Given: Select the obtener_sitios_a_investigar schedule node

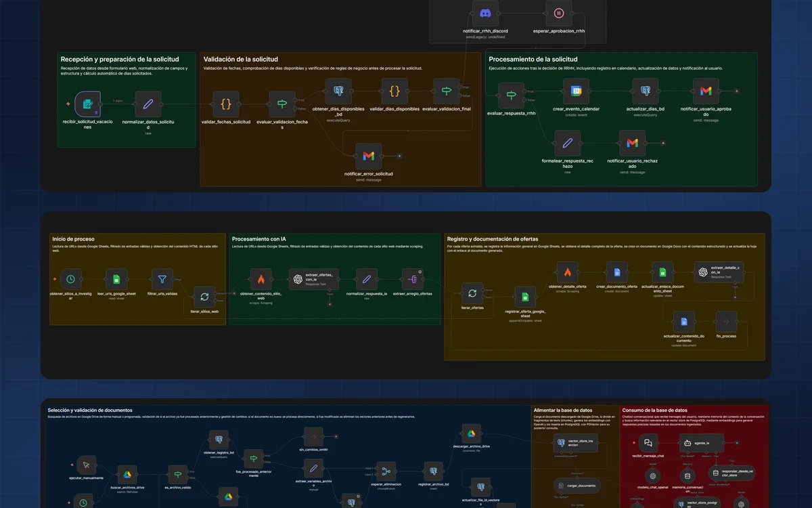Looking at the screenshot, I should (71, 278).
